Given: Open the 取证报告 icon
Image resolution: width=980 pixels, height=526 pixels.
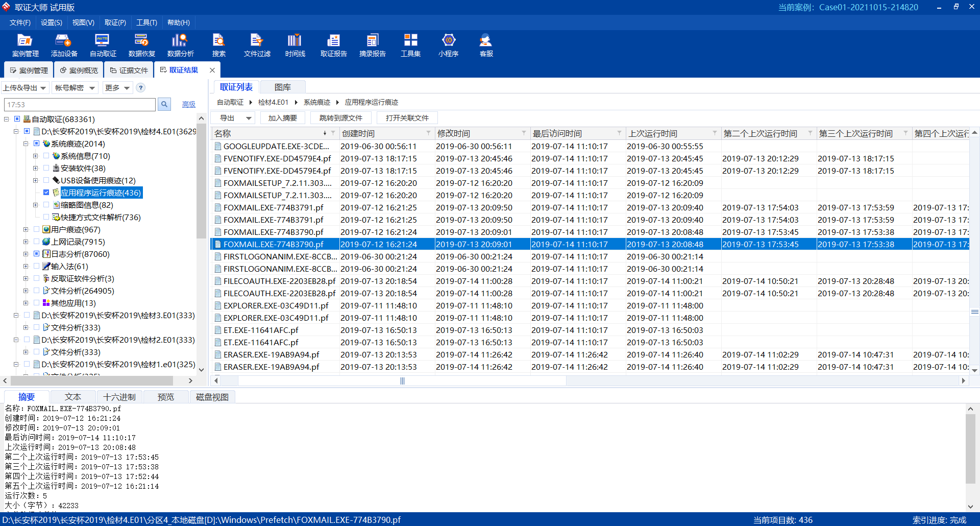Looking at the screenshot, I should coord(333,45).
